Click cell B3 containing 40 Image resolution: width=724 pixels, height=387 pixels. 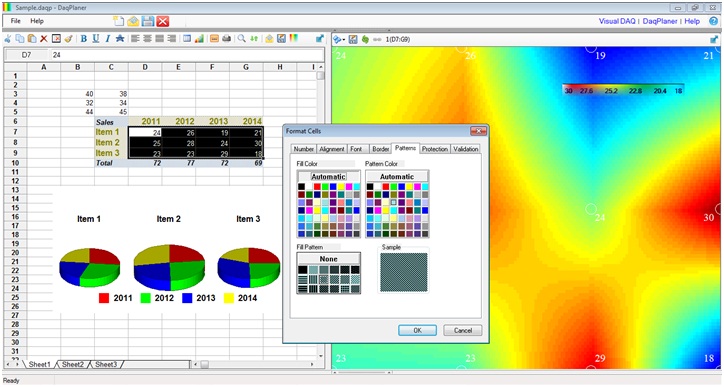point(78,94)
